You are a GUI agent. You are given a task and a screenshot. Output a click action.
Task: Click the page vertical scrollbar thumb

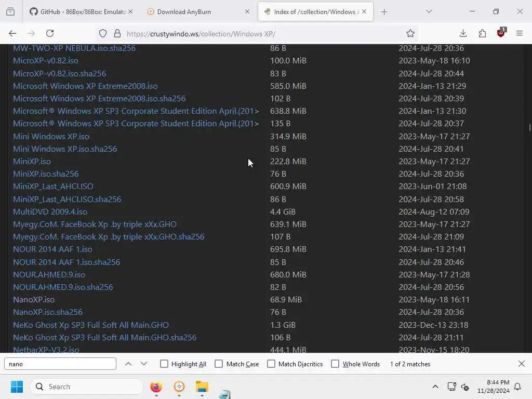click(x=529, y=128)
